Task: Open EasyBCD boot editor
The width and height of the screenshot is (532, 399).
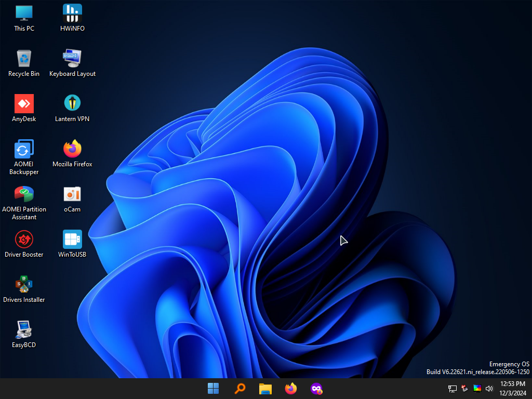Action: point(24,329)
